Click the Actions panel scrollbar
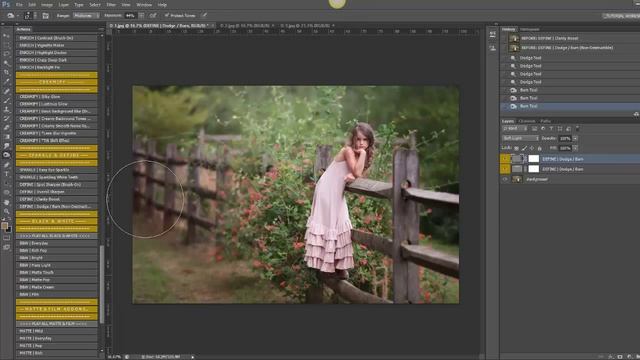 point(102,285)
